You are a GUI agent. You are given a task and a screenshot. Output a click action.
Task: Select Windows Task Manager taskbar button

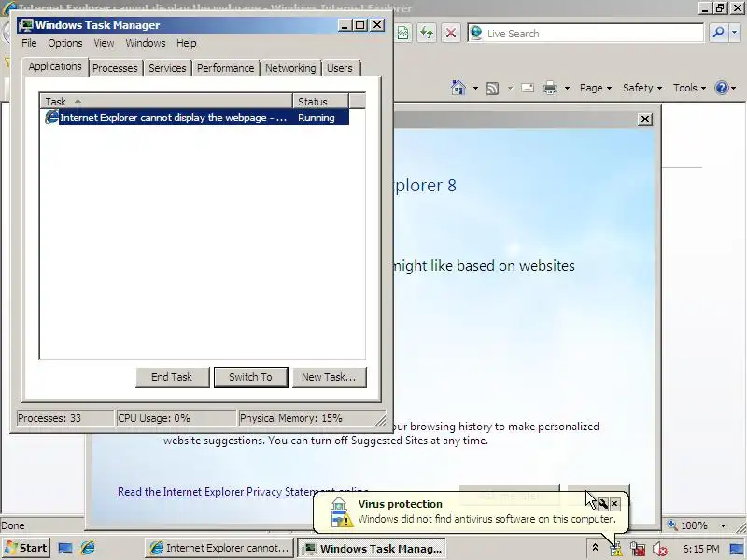[x=372, y=548]
